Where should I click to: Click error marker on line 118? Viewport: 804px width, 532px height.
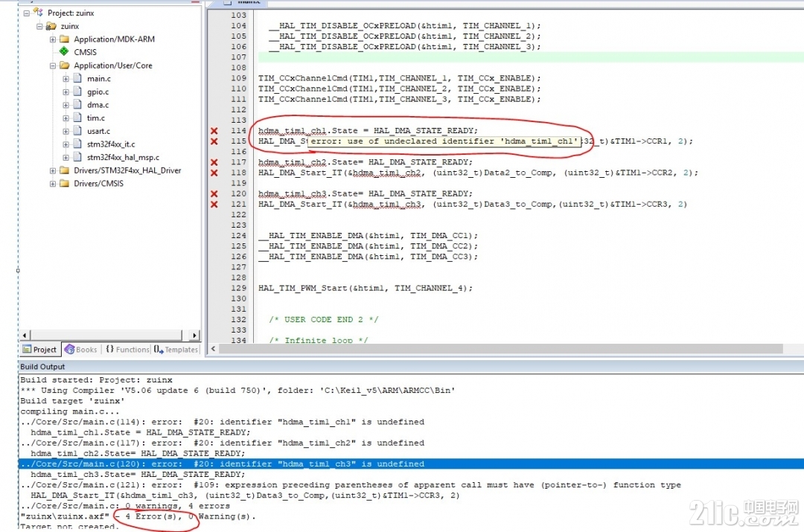coord(214,173)
